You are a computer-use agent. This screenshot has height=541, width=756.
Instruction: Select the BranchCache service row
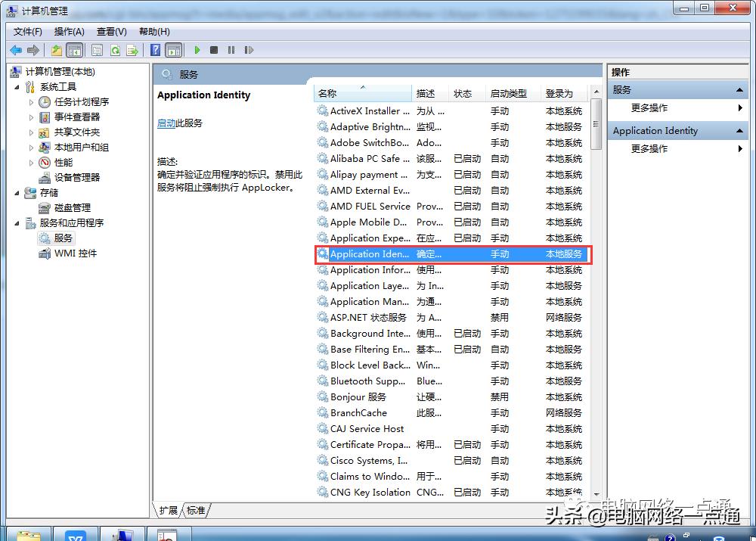pos(451,413)
